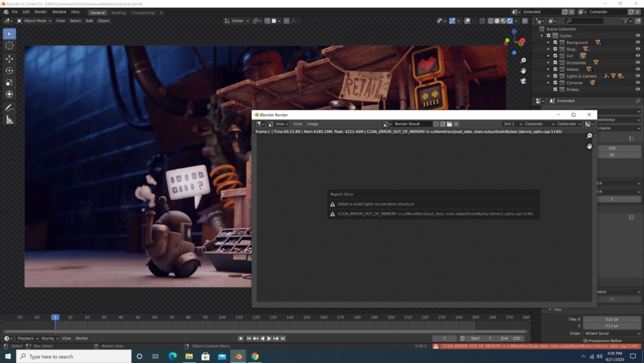Toggle camera view gizmo in viewport

pos(523,81)
